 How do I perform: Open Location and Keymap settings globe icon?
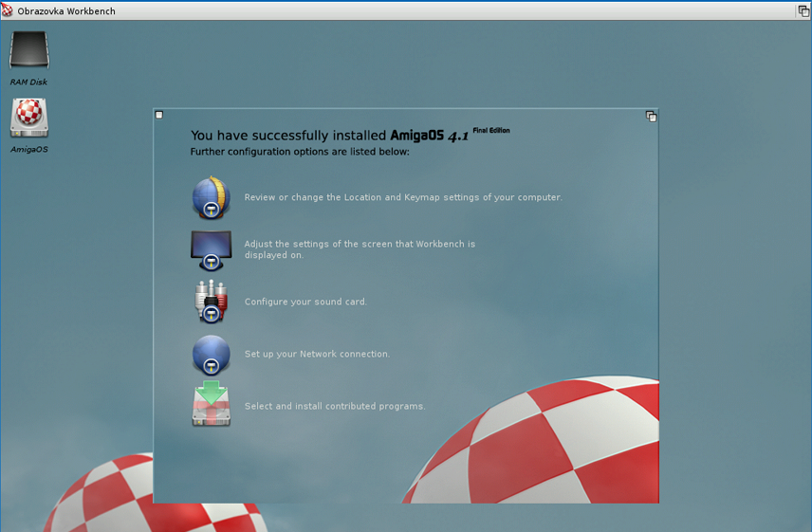pyautogui.click(x=212, y=197)
